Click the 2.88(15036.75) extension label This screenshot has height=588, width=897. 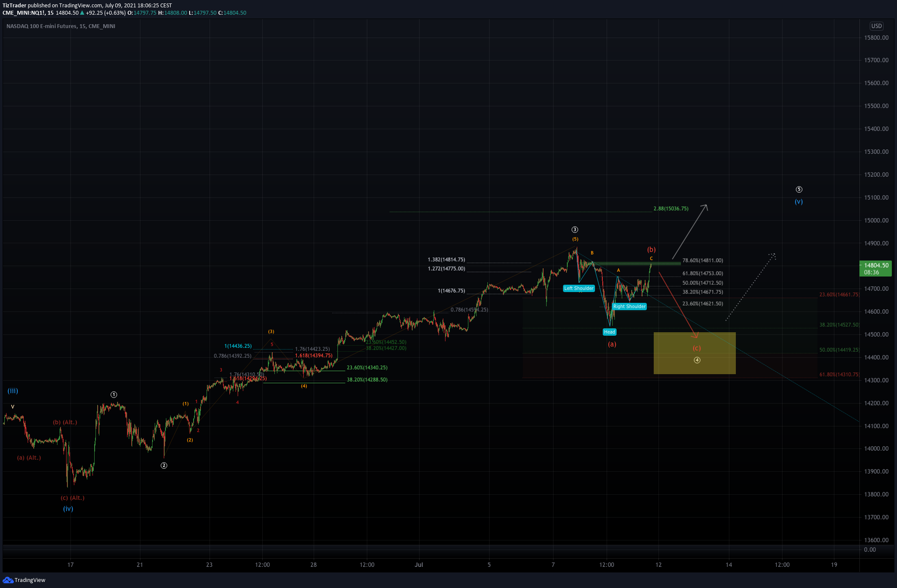(x=671, y=209)
